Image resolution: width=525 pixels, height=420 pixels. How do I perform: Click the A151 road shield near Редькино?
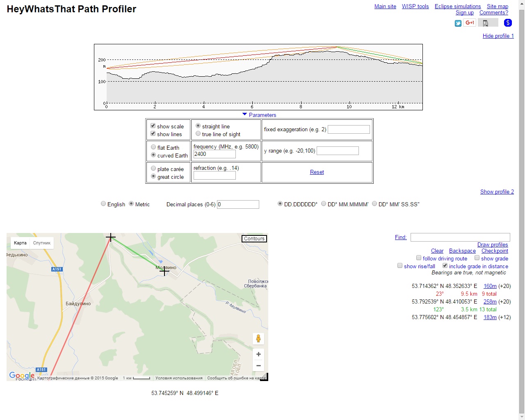[57, 269]
